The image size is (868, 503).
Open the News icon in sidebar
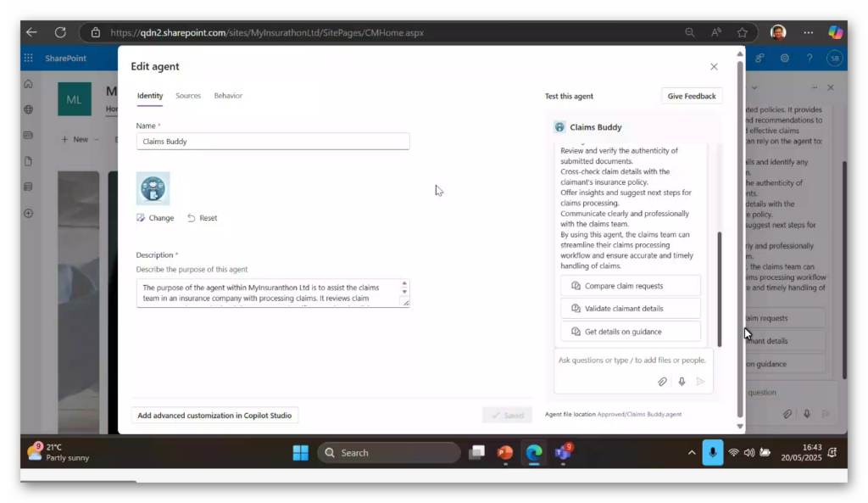(x=28, y=135)
